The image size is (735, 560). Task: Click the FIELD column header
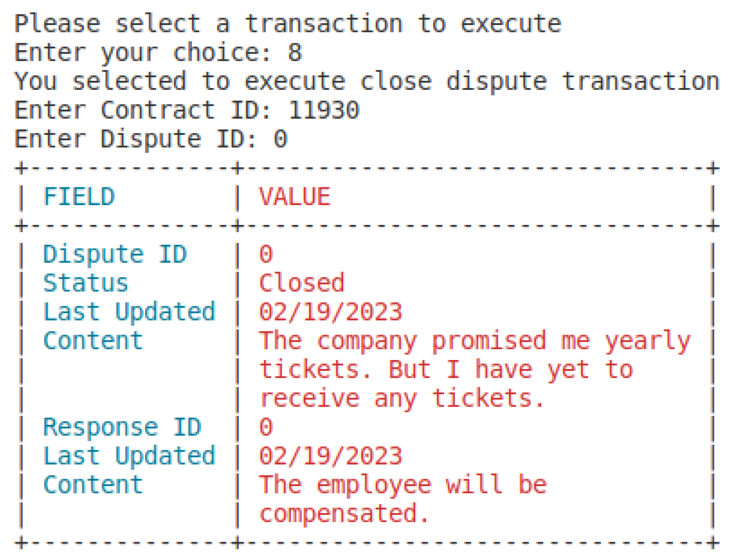coord(79,197)
